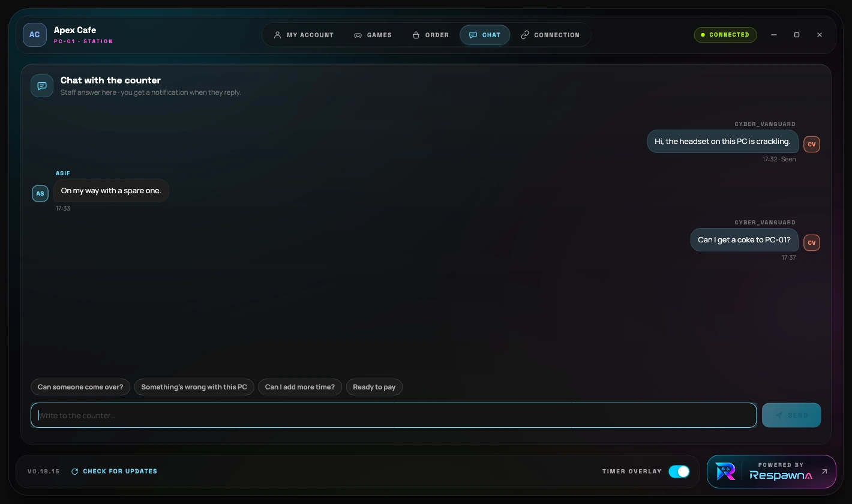Maximize the Apex Cafe window
The width and height of the screenshot is (852, 504).
click(797, 35)
